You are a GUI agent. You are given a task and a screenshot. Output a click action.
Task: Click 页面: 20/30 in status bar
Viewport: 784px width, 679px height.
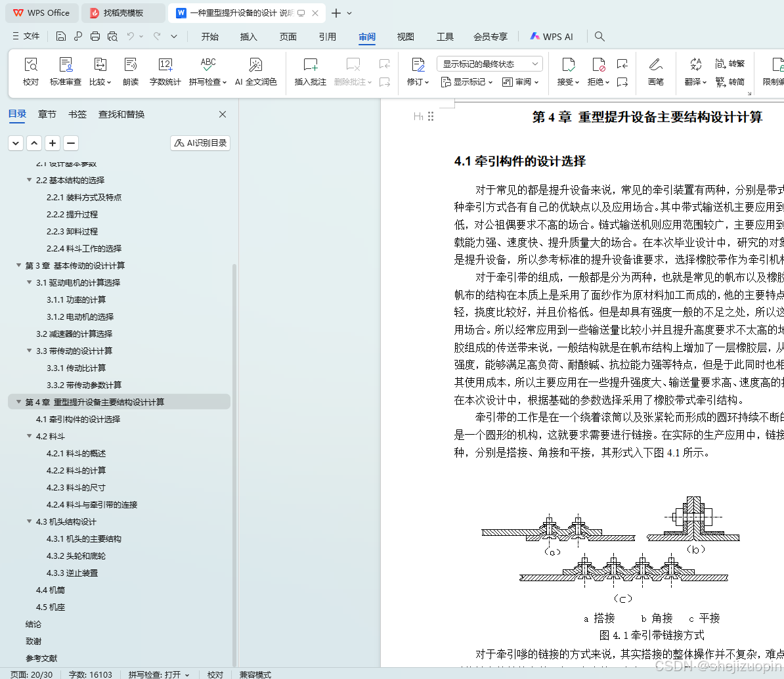[32, 674]
